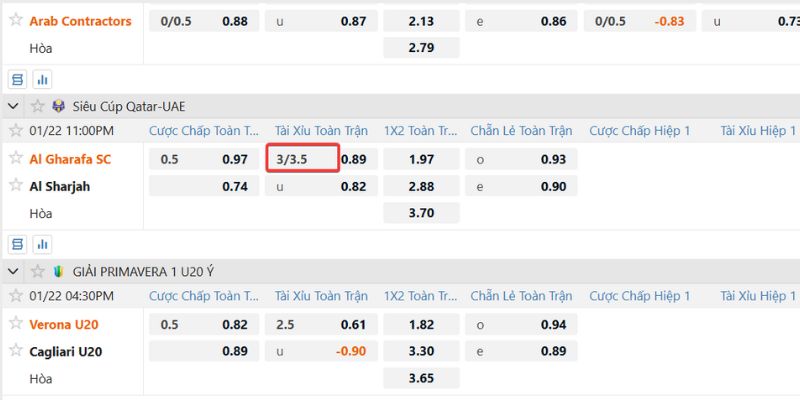Open bet list icon below Arab Contractors match
The height and width of the screenshot is (400, 800).
(x=17, y=78)
